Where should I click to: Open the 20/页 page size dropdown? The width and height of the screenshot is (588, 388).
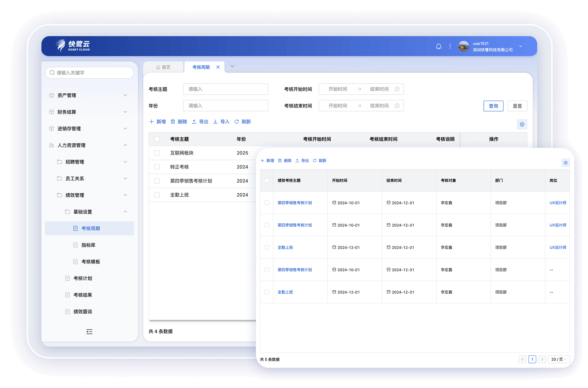[x=559, y=359]
